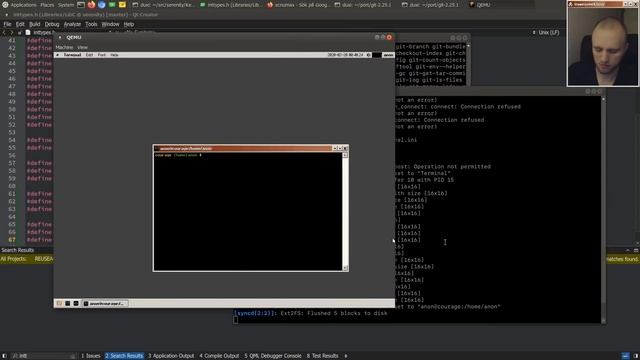Open guest Terminal Edit menu
Viewport: 640px width, 360px height.
(89, 55)
